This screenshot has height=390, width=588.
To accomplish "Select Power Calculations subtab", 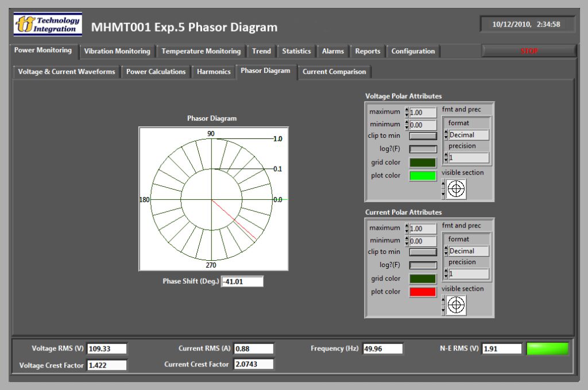I will pos(156,72).
